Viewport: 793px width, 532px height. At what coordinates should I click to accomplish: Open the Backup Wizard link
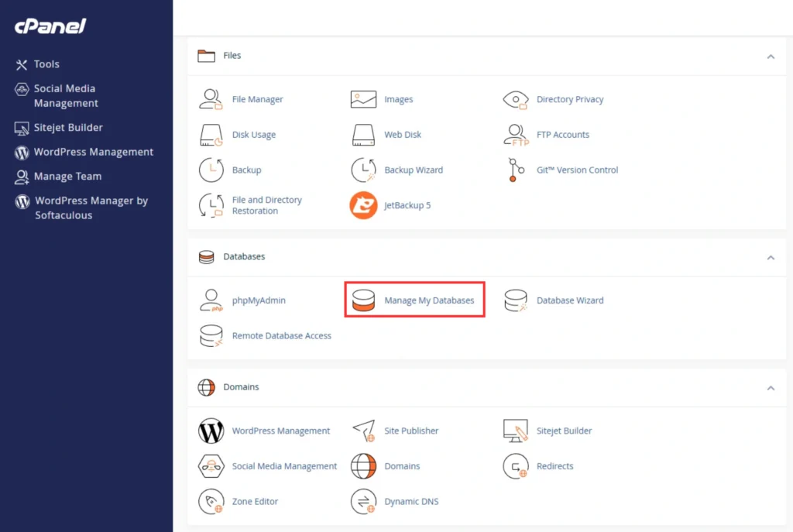[414, 170]
